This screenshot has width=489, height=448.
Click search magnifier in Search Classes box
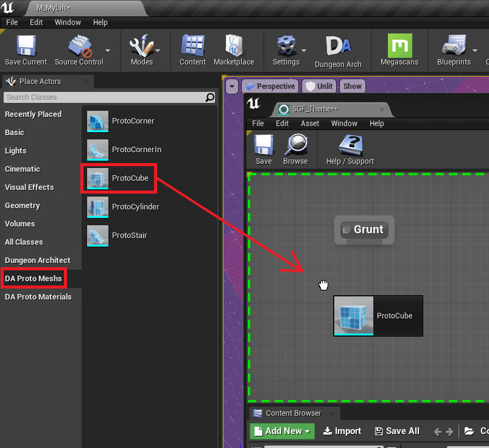[x=210, y=97]
